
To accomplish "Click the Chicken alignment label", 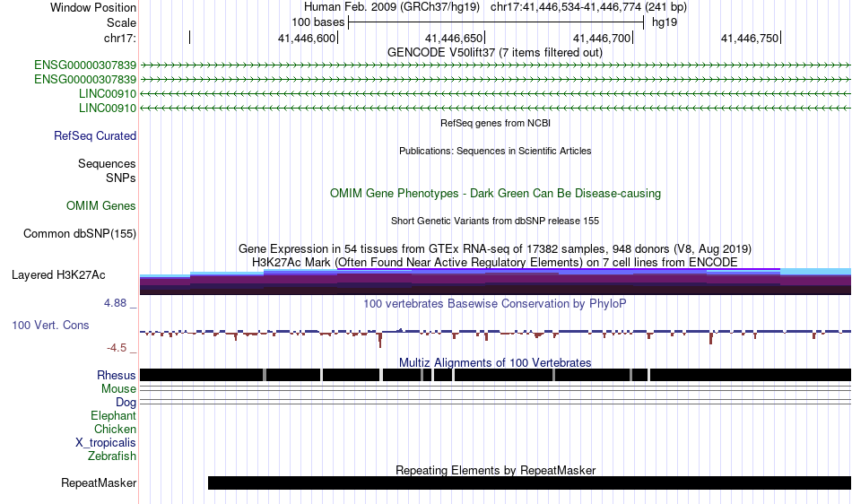I will pyautogui.click(x=115, y=429).
